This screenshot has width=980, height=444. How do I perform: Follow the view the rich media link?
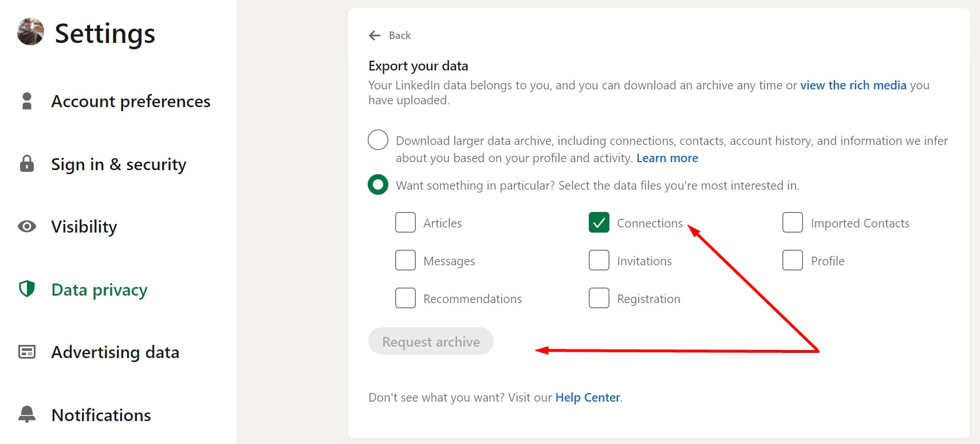[x=853, y=85]
